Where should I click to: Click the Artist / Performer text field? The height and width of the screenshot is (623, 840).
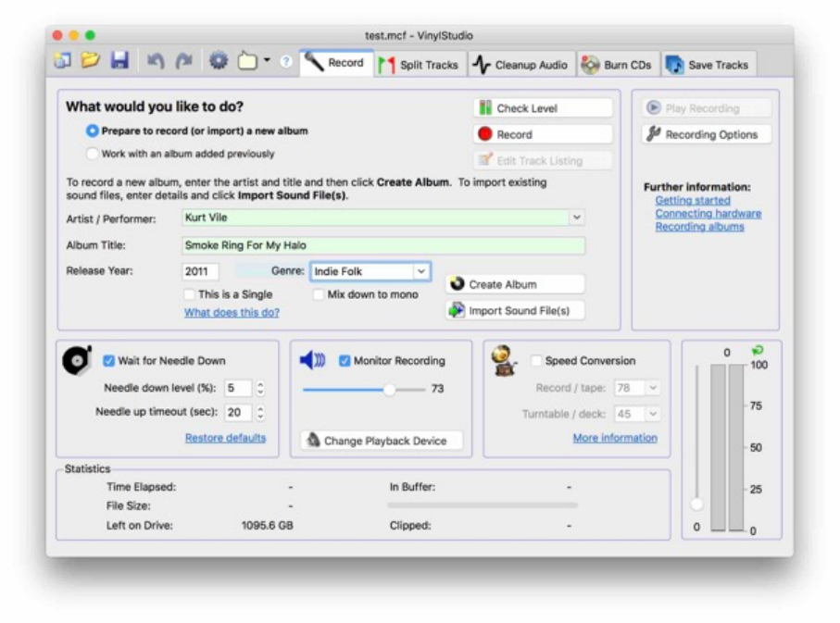[375, 218]
